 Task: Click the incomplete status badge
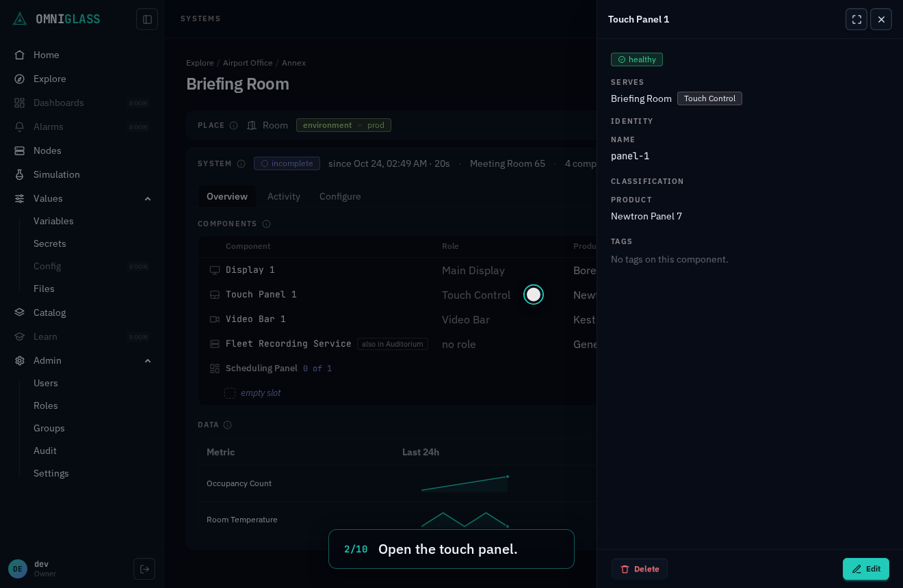click(287, 163)
